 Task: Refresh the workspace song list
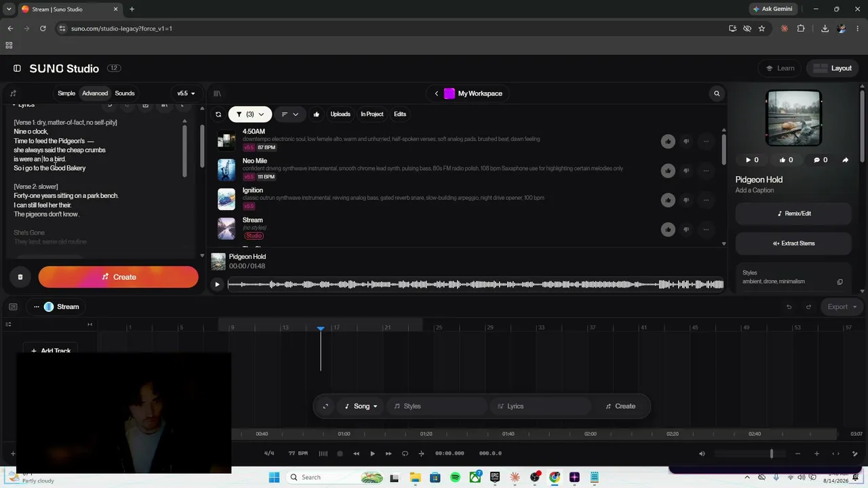pyautogui.click(x=218, y=115)
